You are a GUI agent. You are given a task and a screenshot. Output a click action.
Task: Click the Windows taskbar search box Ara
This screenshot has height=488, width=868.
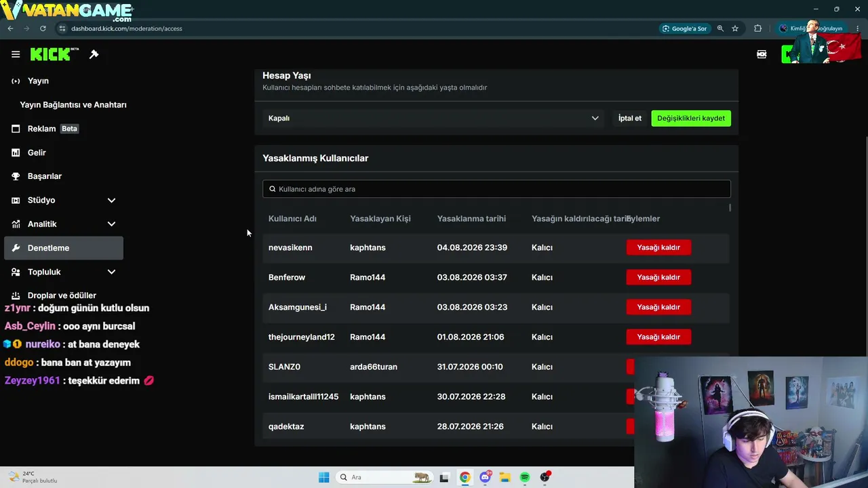(384, 477)
